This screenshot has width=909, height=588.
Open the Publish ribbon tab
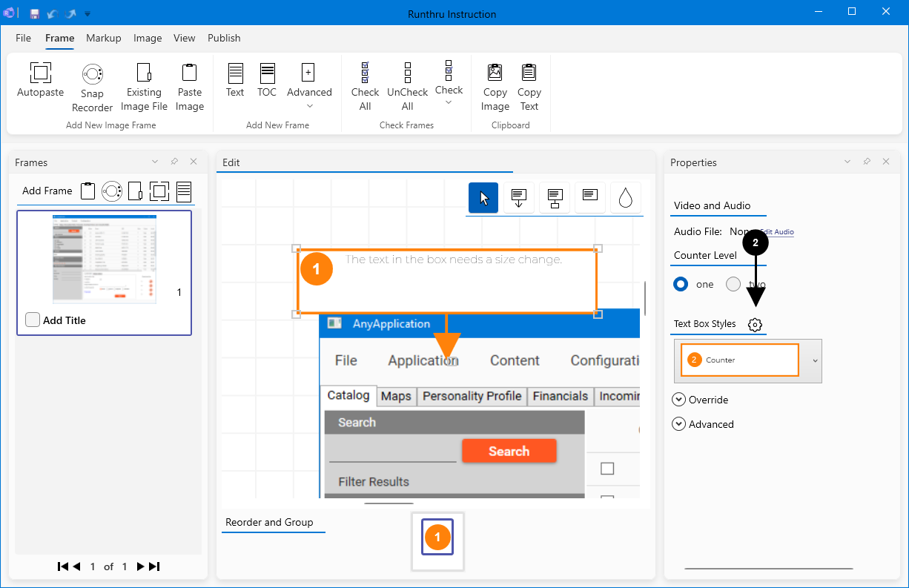click(224, 38)
